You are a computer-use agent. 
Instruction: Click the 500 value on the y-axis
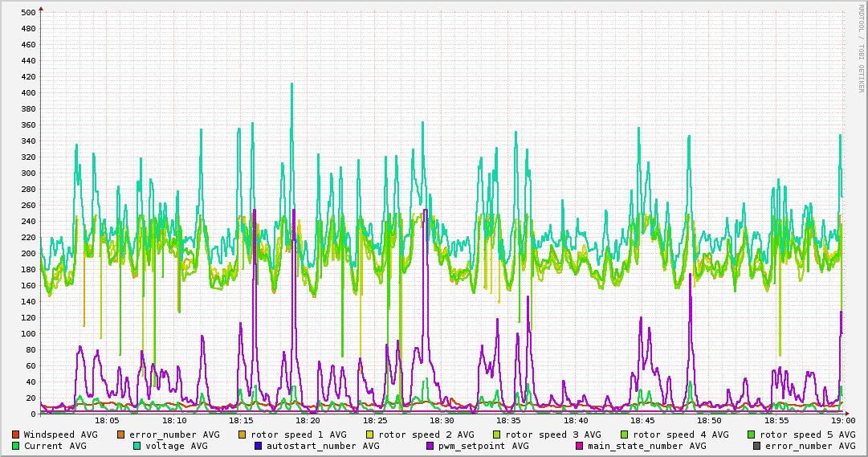(27, 12)
